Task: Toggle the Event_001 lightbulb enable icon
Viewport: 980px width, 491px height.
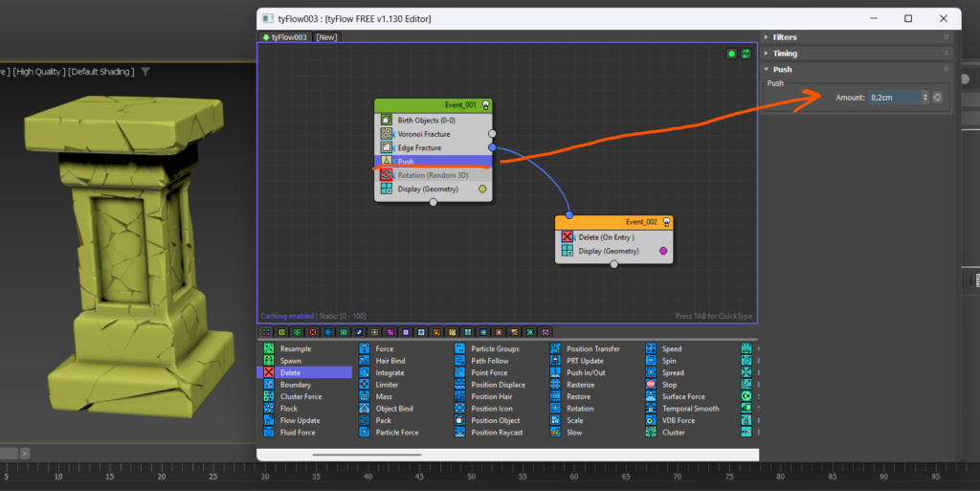Action: pos(486,105)
